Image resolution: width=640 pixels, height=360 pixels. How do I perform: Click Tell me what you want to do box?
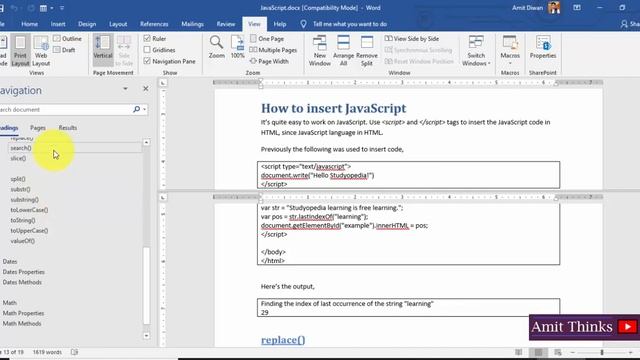pyautogui.click(x=350, y=24)
